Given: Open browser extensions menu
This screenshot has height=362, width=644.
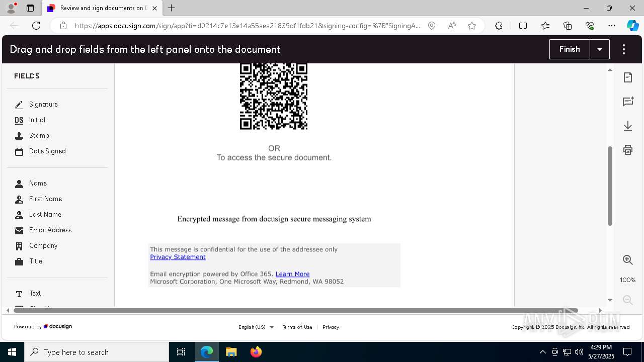Looking at the screenshot, I should click(499, 26).
